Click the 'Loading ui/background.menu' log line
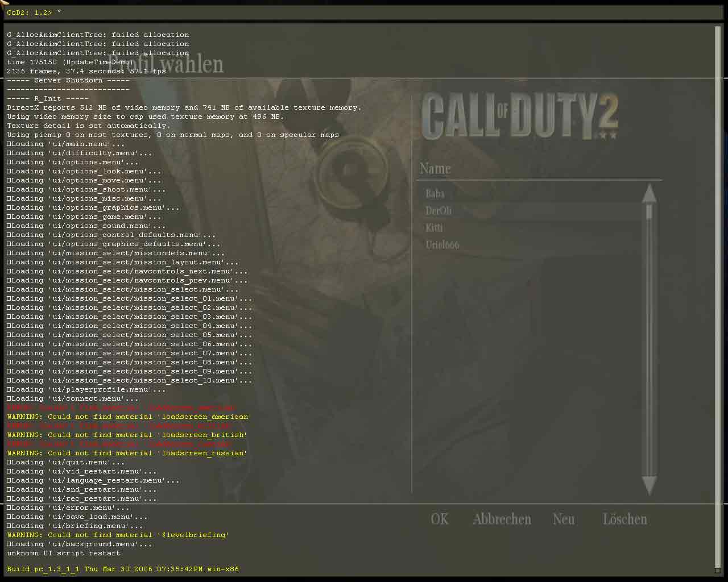 point(80,544)
